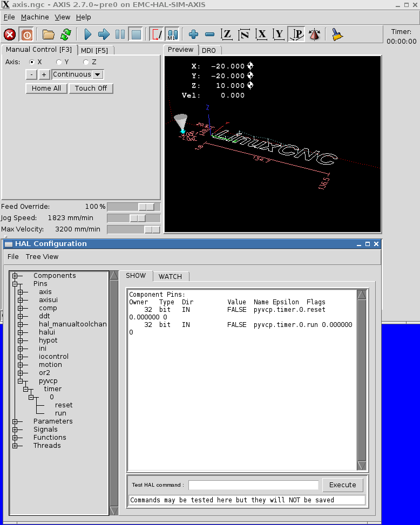This screenshot has width=420, height=525.
Task: Collapse the Pins tree node
Action: coord(15,284)
